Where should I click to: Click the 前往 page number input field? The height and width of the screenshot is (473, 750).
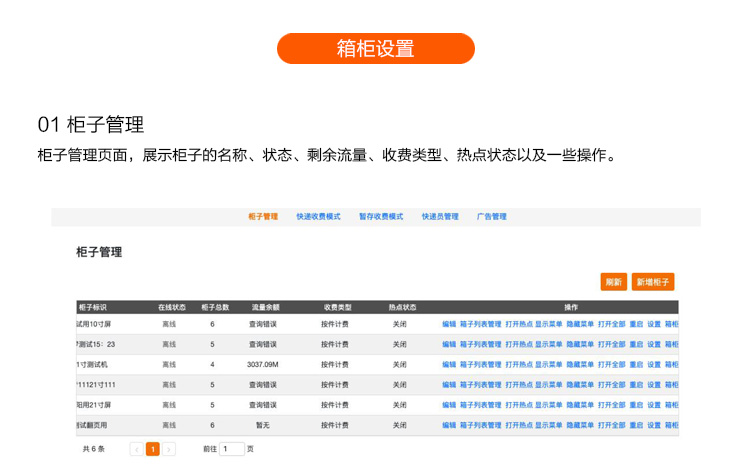click(x=231, y=450)
